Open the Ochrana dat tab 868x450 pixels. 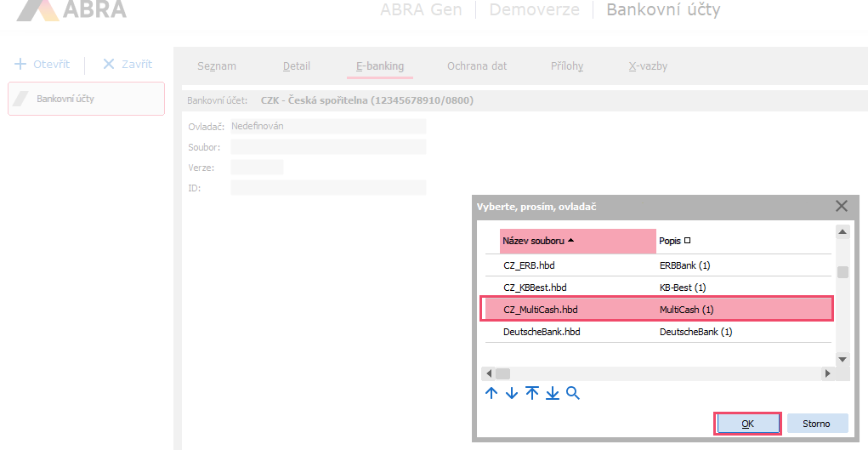[x=477, y=66]
